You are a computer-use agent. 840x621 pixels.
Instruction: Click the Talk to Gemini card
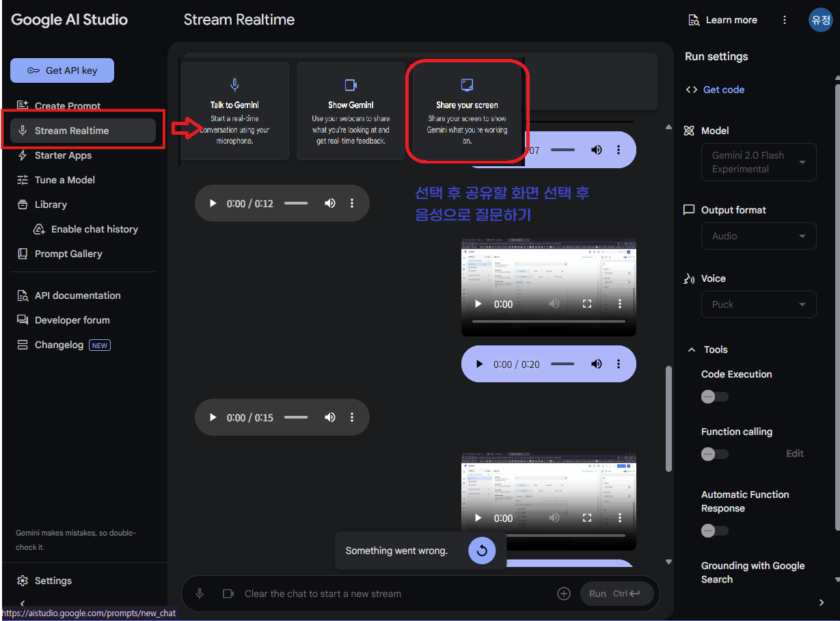(234, 111)
